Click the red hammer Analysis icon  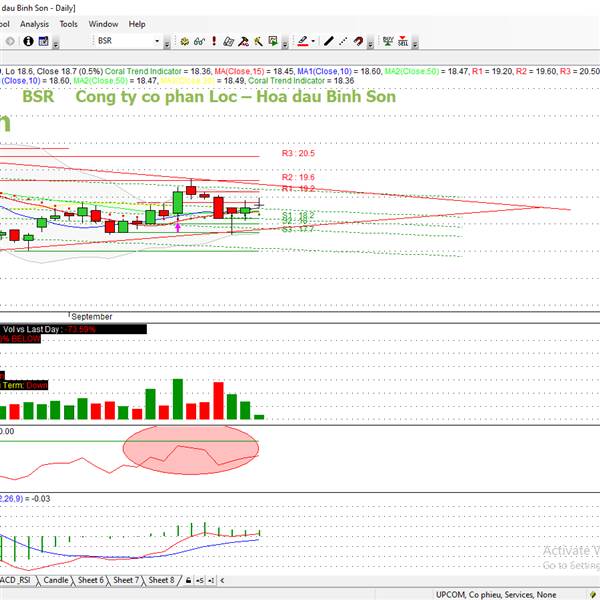coord(243,41)
